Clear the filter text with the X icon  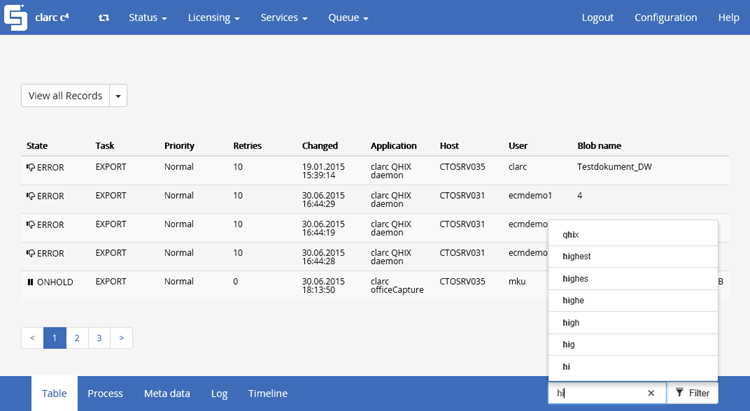coord(651,393)
